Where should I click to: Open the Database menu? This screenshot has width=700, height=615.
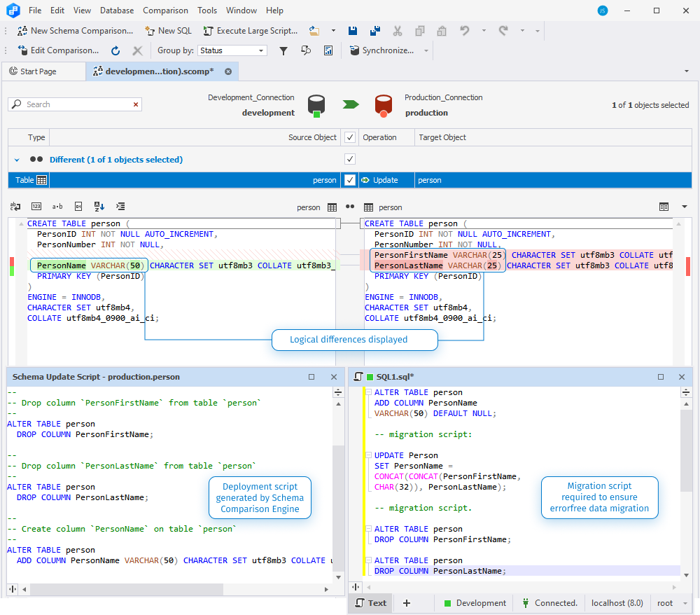[x=116, y=11]
